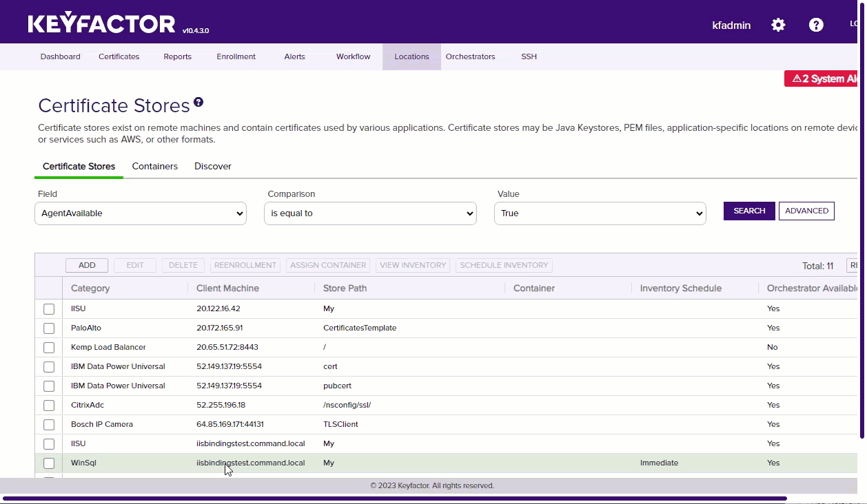867x504 pixels.
Task: Click the 64.85.169.171:44131 client machine cell
Action: [x=229, y=424]
